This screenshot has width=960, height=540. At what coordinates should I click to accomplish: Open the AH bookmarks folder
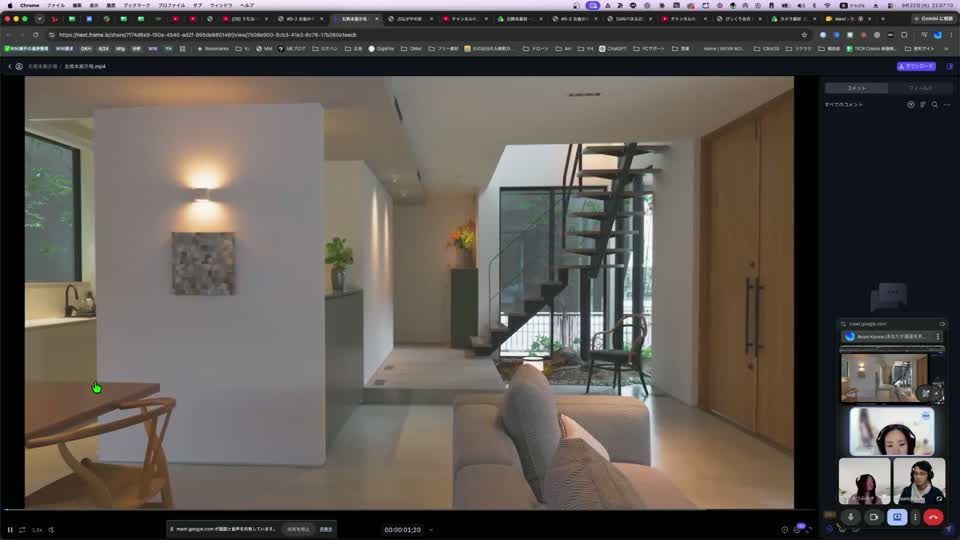564,48
